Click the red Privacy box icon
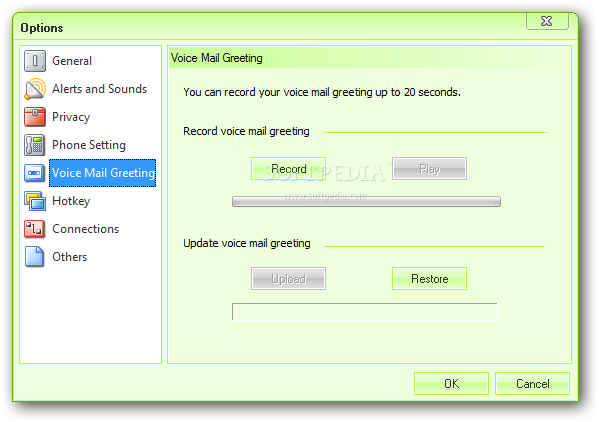Screen dimensions: 599x422 coord(35,117)
